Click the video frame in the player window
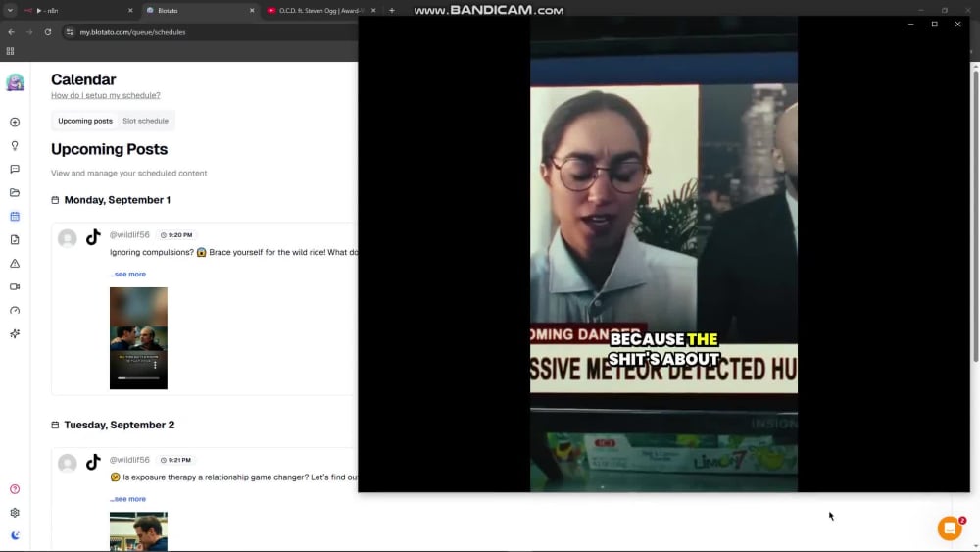The image size is (980, 552). click(x=663, y=254)
